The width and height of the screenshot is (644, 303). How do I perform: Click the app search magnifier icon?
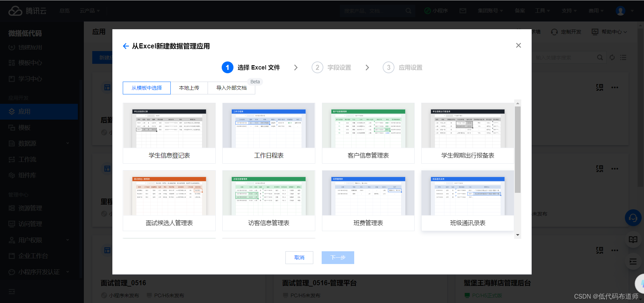tap(600, 57)
